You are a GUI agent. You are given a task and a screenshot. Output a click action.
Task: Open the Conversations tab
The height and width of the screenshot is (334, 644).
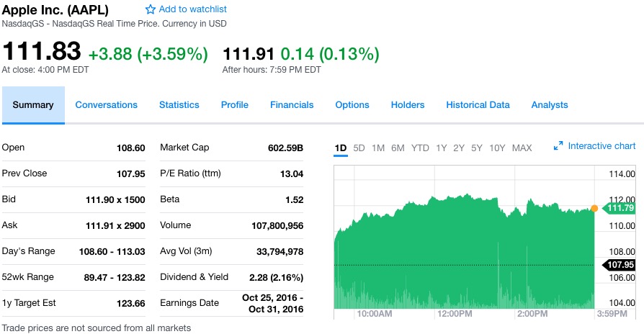pyautogui.click(x=106, y=105)
